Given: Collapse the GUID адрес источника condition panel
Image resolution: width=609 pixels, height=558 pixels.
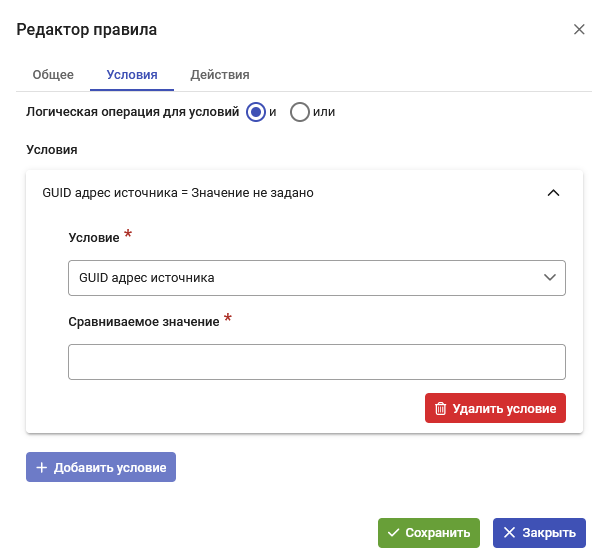Looking at the screenshot, I should [553, 193].
